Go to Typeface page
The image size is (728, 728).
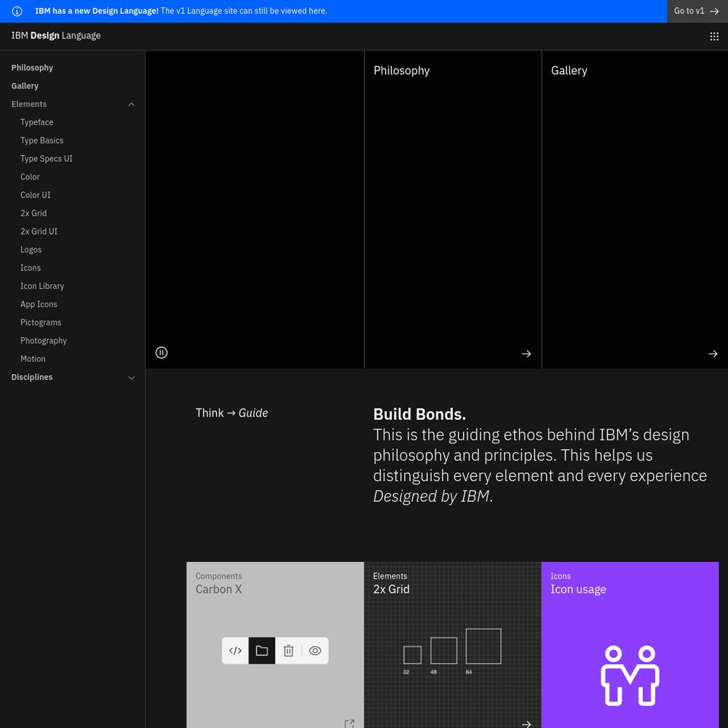[36, 122]
